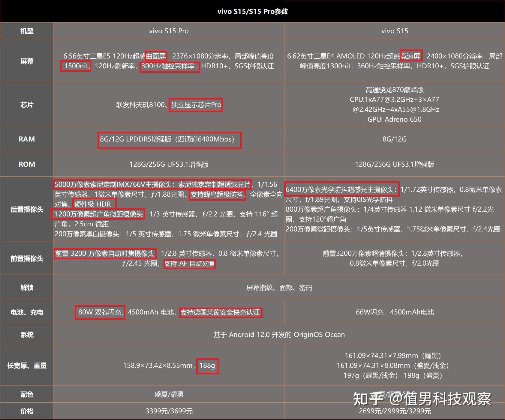Click the text '硬件级 HDR'

click(x=93, y=204)
